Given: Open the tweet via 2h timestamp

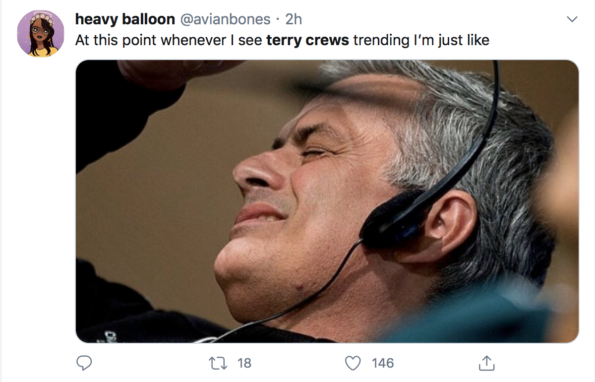Looking at the screenshot, I should 293,19.
